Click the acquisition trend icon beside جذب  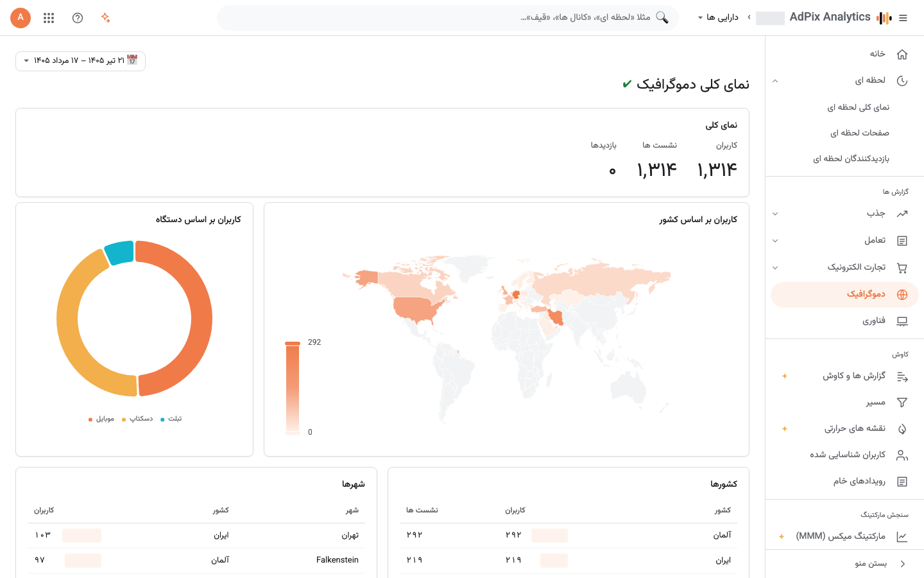coord(902,214)
